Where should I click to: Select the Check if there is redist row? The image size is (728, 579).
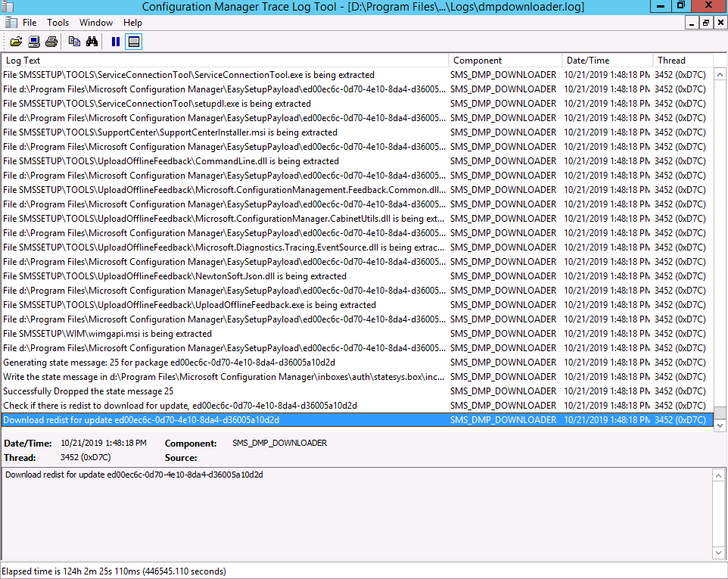tap(357, 406)
